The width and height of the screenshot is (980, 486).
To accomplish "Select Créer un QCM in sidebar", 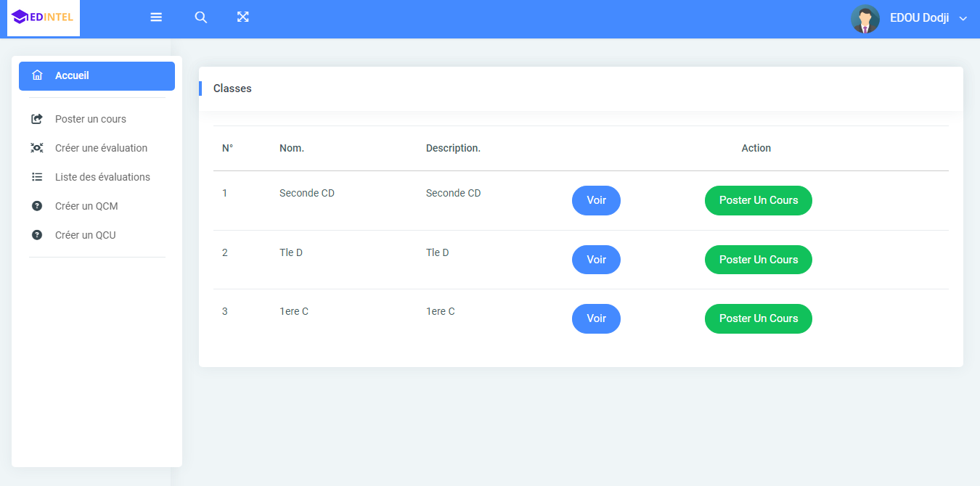I will click(x=86, y=206).
